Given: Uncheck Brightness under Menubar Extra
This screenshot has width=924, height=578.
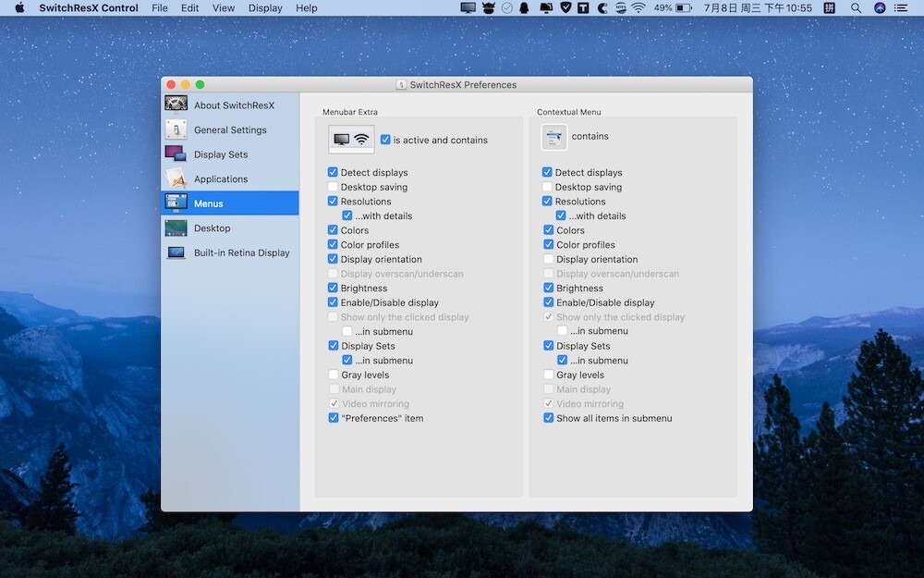Looking at the screenshot, I should pos(333,288).
